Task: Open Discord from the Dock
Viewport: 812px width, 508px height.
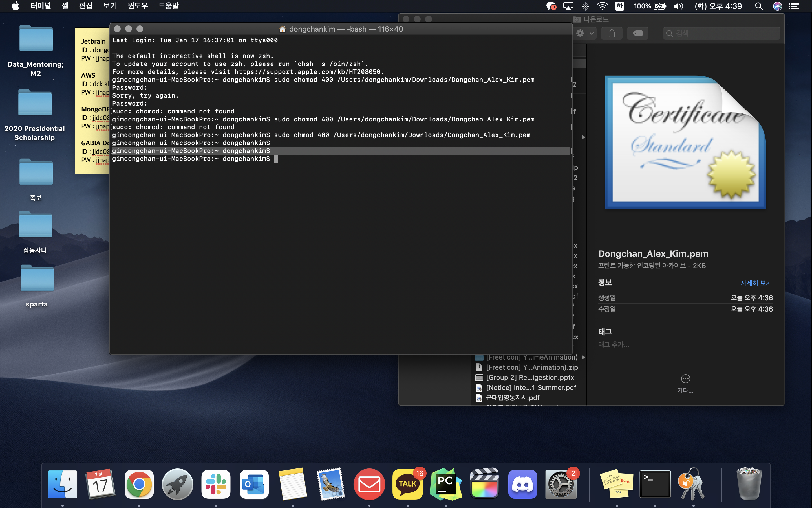Action: click(x=522, y=484)
